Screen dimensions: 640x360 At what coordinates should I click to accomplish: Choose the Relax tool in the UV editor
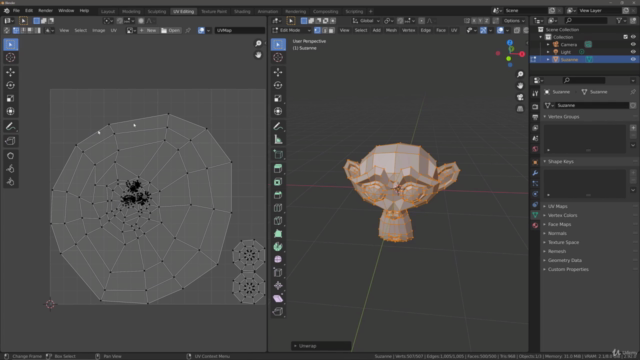(11, 169)
